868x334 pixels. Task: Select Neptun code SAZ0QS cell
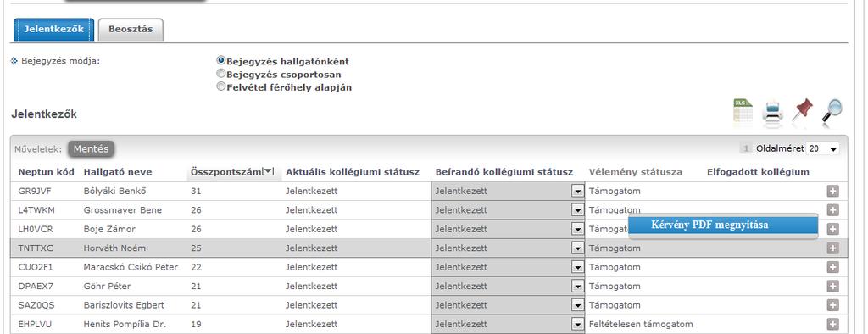(x=36, y=305)
